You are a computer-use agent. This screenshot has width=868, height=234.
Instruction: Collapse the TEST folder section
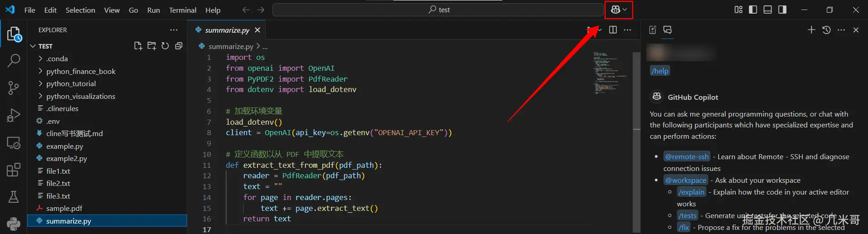coord(33,46)
